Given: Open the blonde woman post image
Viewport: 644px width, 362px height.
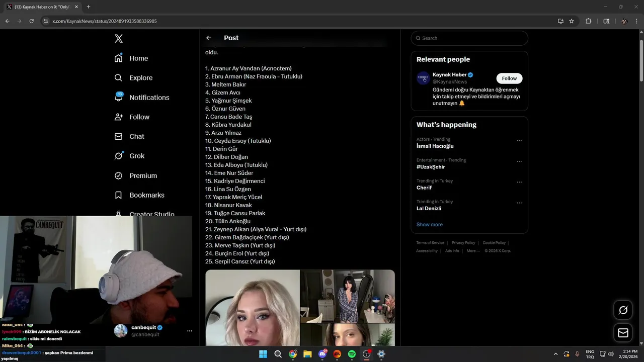Looking at the screenshot, I should click(253, 308).
